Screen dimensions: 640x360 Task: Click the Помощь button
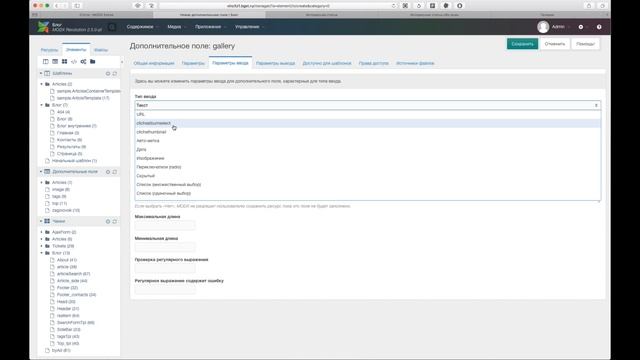(x=586, y=44)
